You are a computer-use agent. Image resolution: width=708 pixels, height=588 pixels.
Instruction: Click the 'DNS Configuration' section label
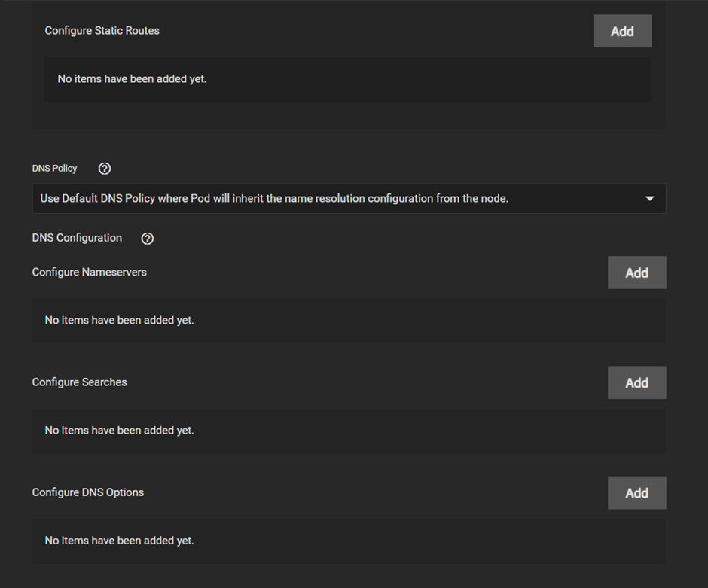pyautogui.click(x=78, y=238)
